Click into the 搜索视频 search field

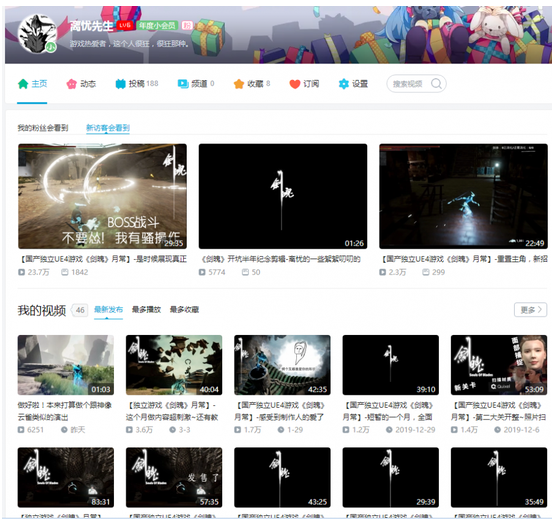[x=408, y=84]
